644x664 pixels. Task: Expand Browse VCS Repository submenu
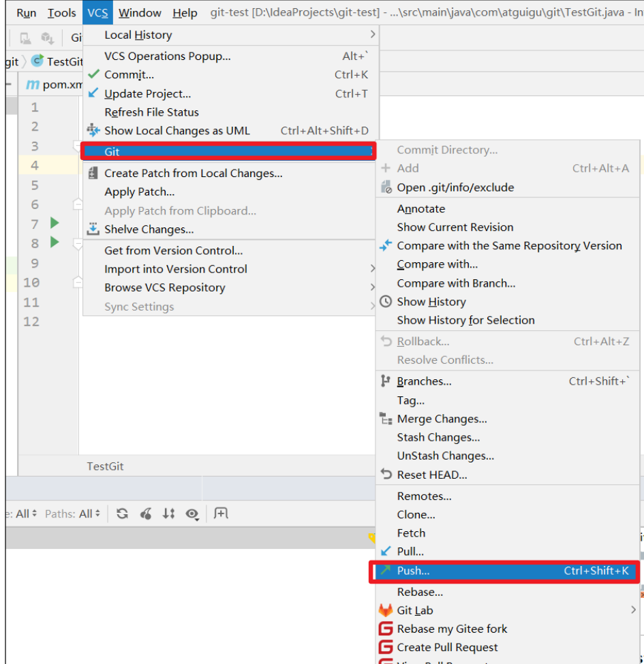(230, 287)
